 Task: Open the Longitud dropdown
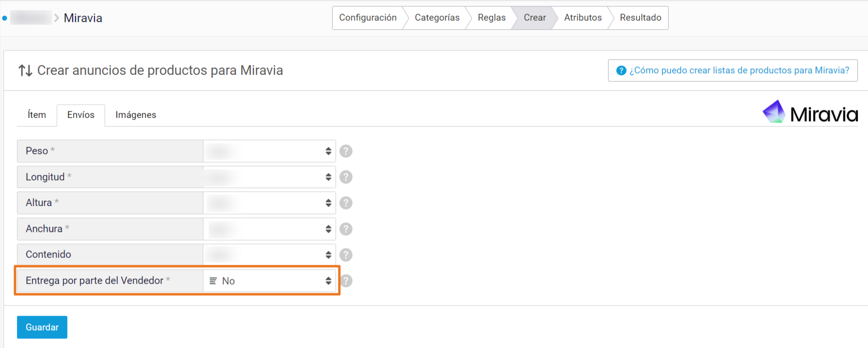[269, 177]
